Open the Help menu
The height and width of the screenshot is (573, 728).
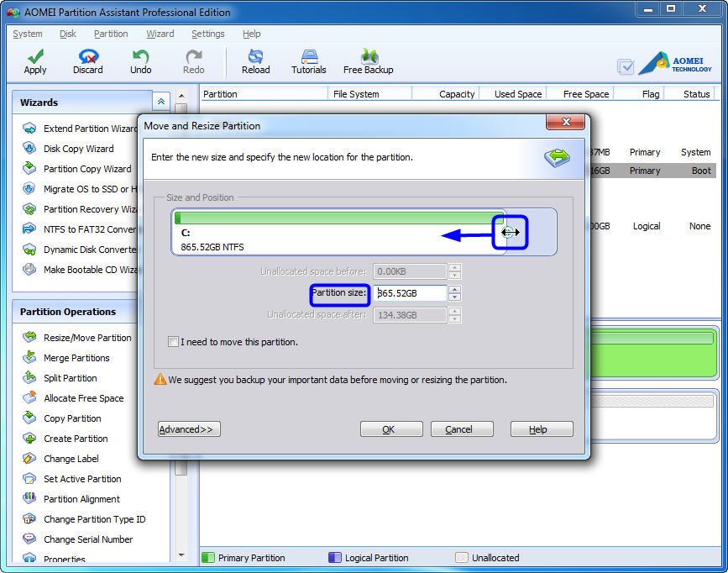[252, 34]
